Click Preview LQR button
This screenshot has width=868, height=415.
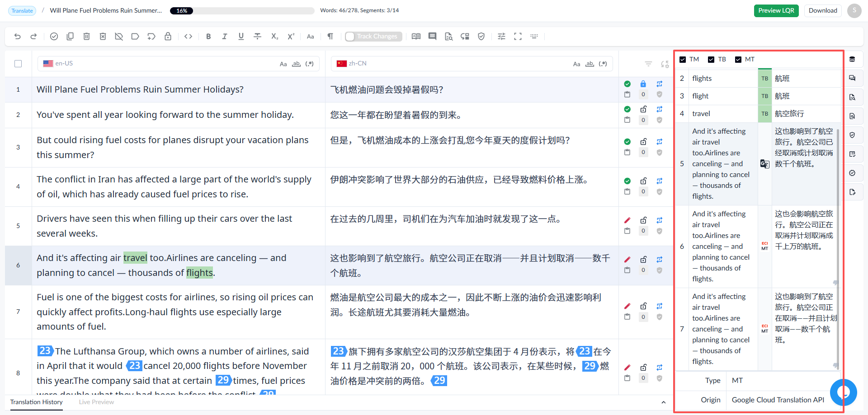[776, 11]
